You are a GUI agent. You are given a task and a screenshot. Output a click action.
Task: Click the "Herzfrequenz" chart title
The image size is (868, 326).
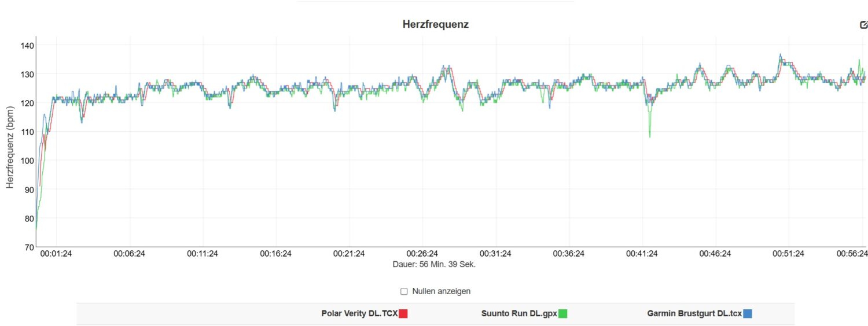click(435, 24)
